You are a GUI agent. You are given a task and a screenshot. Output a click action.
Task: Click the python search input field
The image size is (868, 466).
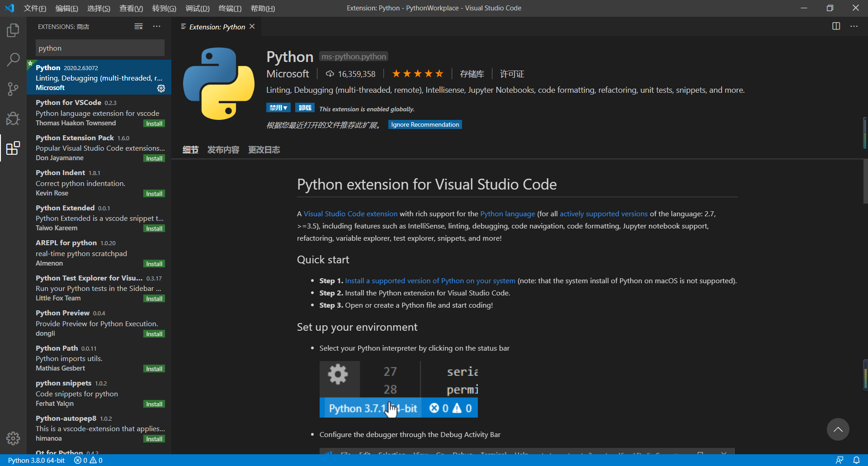(x=99, y=48)
